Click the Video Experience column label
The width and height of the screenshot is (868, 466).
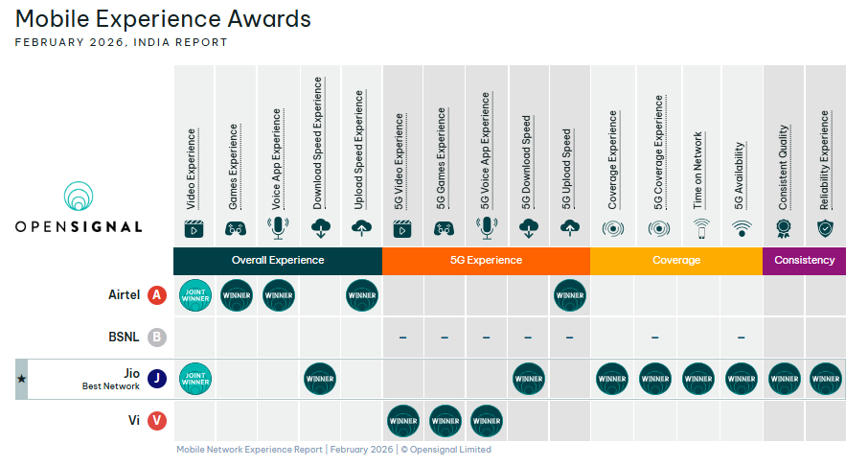tap(192, 169)
